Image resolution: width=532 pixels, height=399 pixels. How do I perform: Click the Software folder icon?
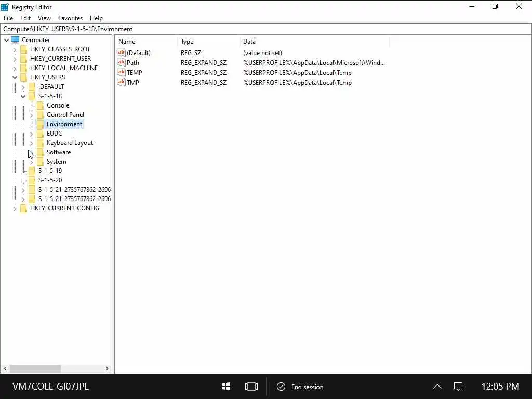(x=40, y=152)
